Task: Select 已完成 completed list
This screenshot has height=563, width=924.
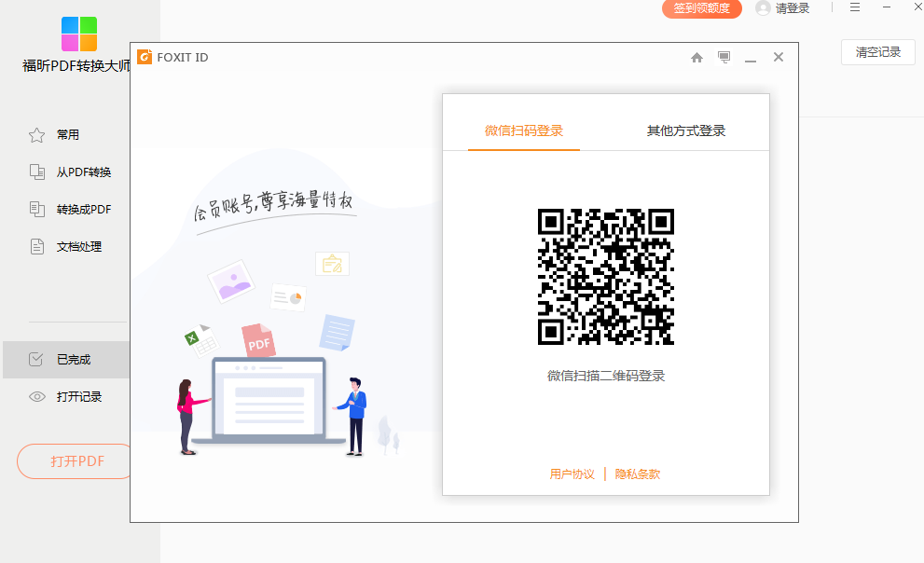Action: (x=66, y=359)
